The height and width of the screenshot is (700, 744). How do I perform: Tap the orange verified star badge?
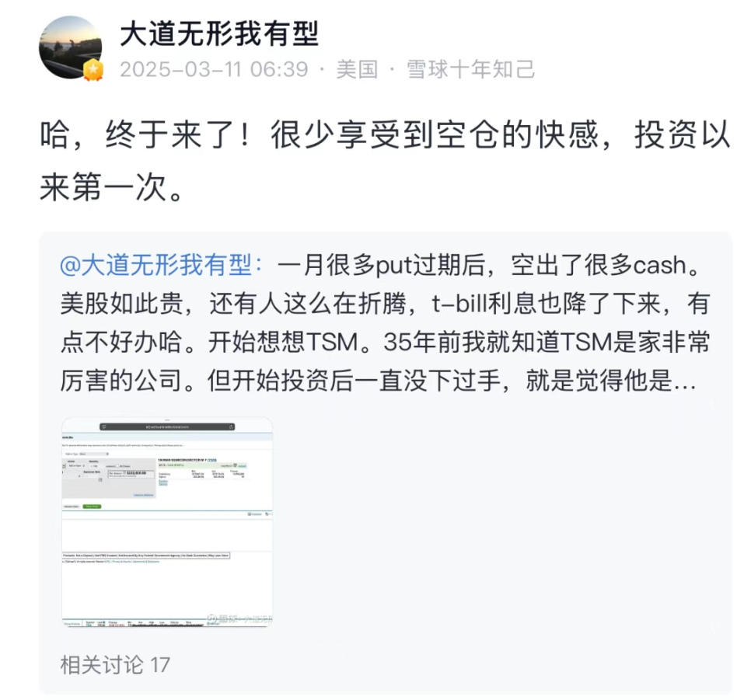click(x=93, y=70)
